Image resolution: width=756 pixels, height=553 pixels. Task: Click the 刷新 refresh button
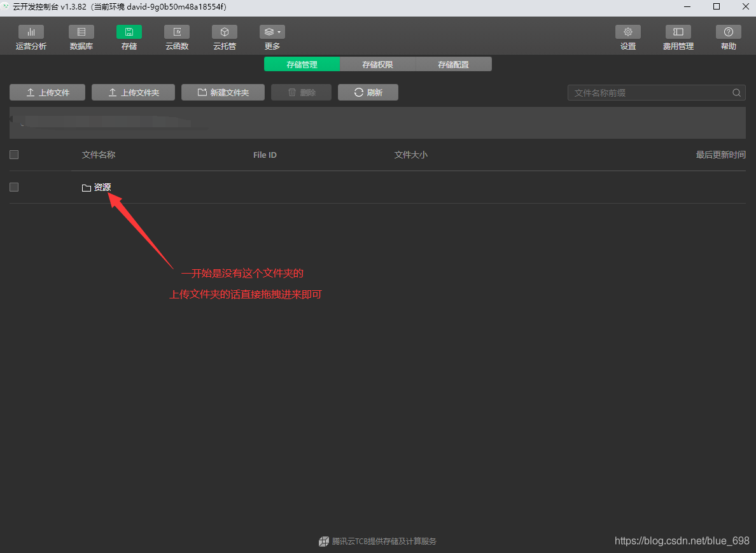368,92
